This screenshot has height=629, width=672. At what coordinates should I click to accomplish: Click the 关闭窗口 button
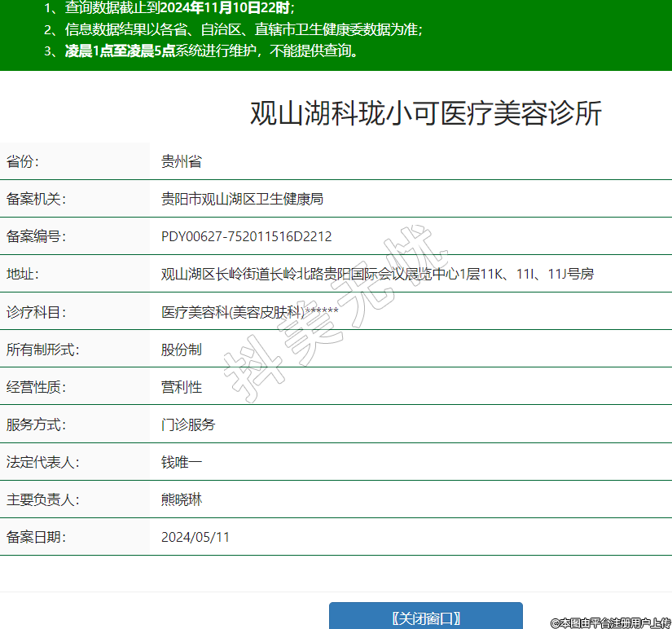point(425,618)
